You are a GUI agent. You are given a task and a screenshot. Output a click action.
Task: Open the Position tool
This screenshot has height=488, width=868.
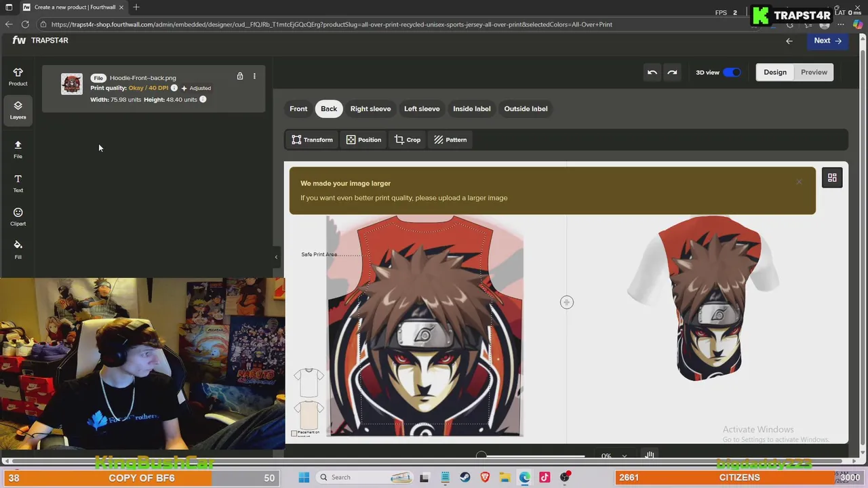(363, 140)
